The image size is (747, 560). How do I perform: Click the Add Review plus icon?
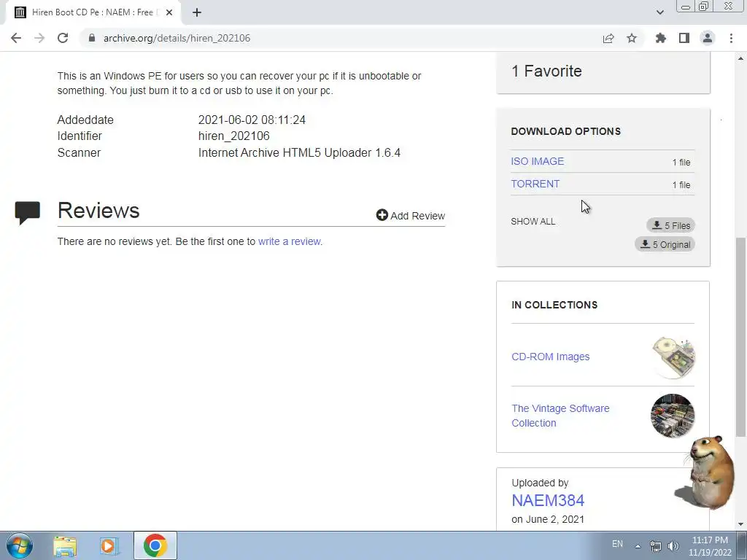(382, 215)
